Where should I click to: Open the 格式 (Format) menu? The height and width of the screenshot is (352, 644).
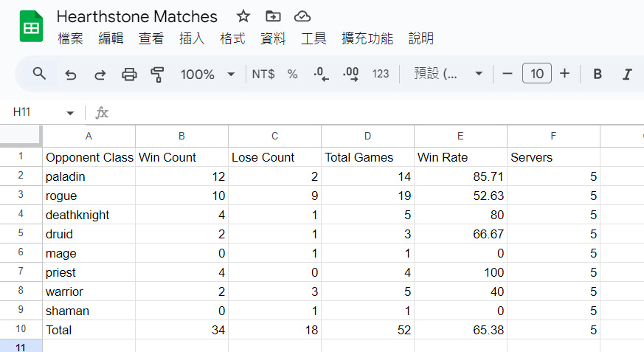coord(232,38)
